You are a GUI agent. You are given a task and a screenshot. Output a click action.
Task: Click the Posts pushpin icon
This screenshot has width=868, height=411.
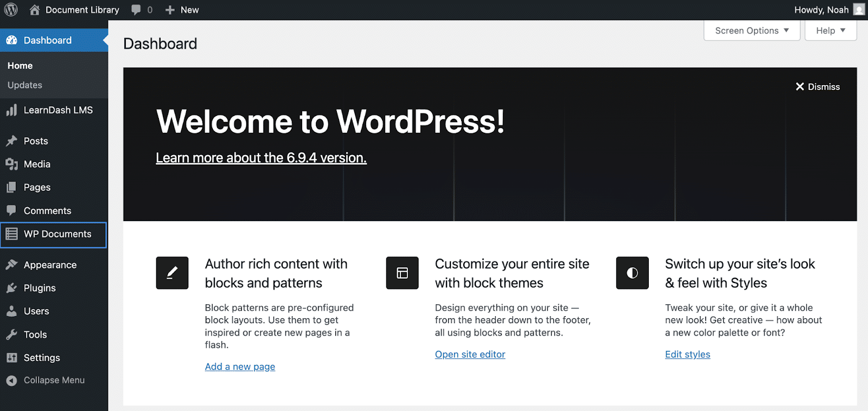(x=11, y=141)
